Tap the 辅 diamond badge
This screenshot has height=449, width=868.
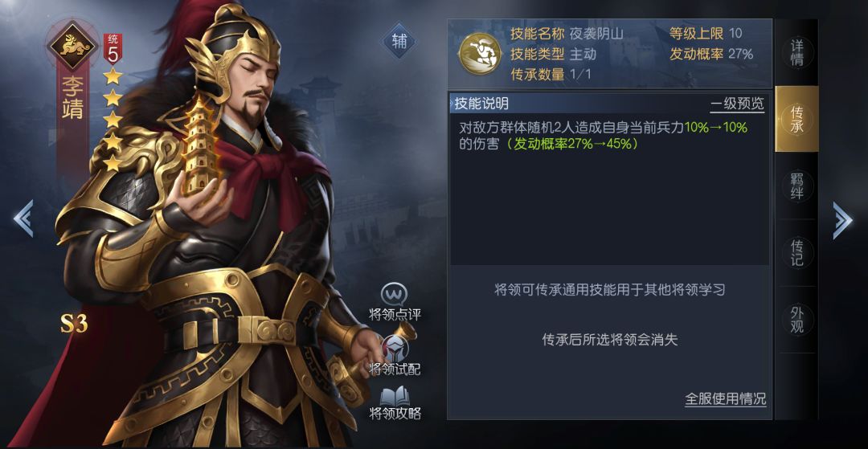[399, 42]
